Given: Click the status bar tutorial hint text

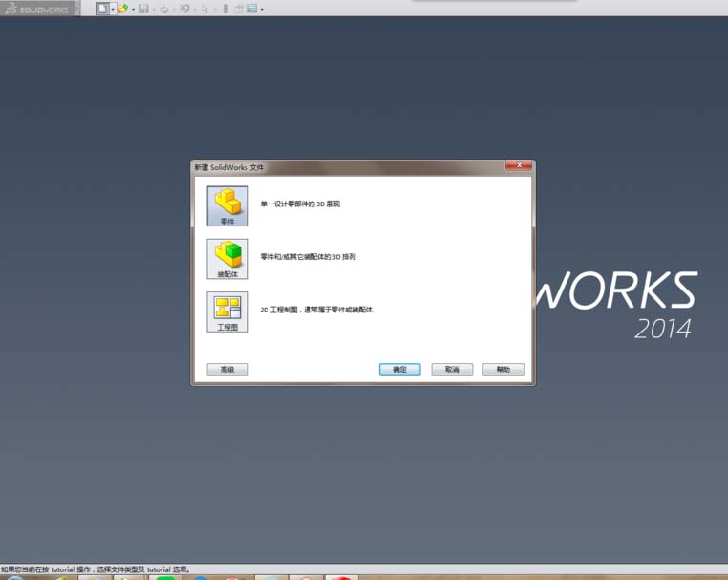Looking at the screenshot, I should point(96,569).
